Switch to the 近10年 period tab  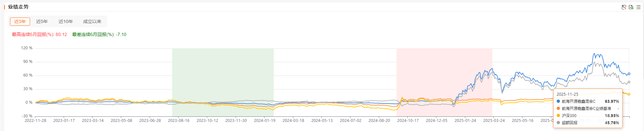[66, 21]
